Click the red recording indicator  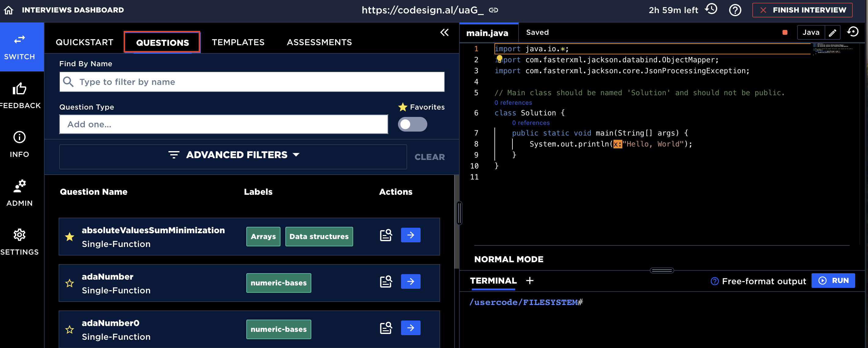pos(785,32)
